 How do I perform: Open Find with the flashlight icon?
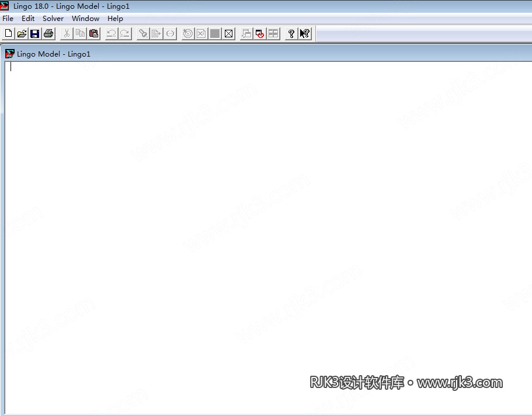coord(143,34)
